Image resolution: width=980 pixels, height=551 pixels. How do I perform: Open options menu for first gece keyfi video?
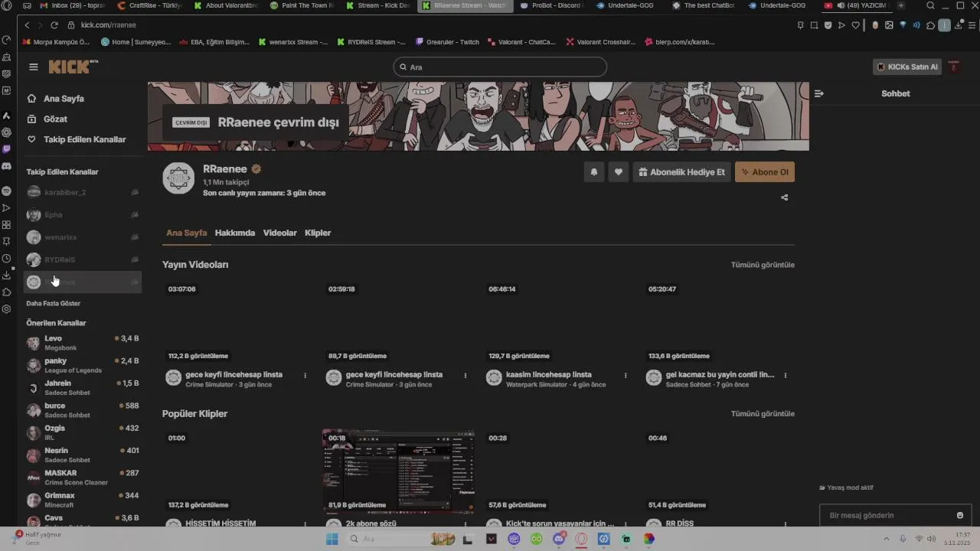point(305,376)
